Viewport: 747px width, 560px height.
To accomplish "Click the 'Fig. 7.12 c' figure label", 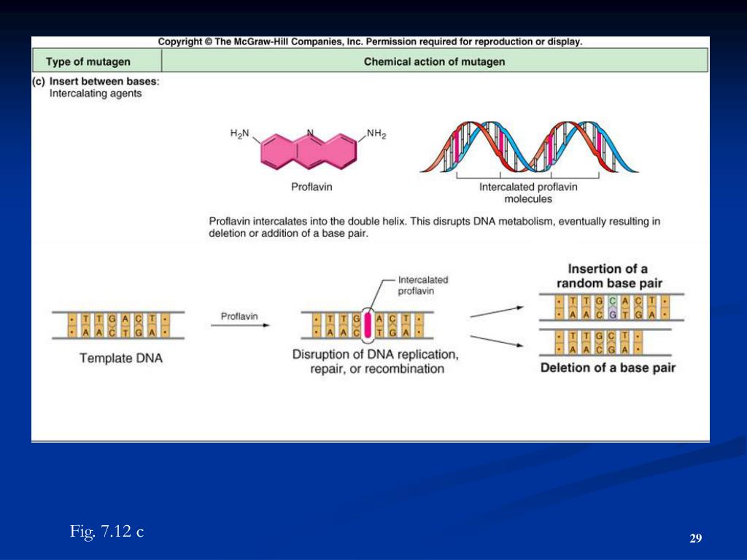I will click(x=107, y=531).
